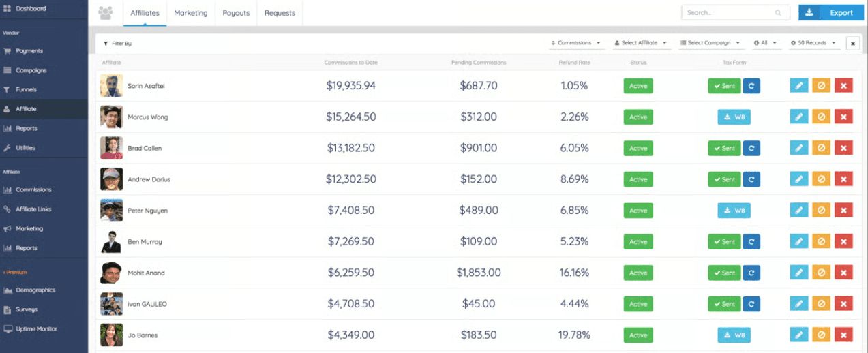Click the $19,935.94 commissions value
Image resolution: width=868 pixels, height=353 pixels.
pos(350,86)
